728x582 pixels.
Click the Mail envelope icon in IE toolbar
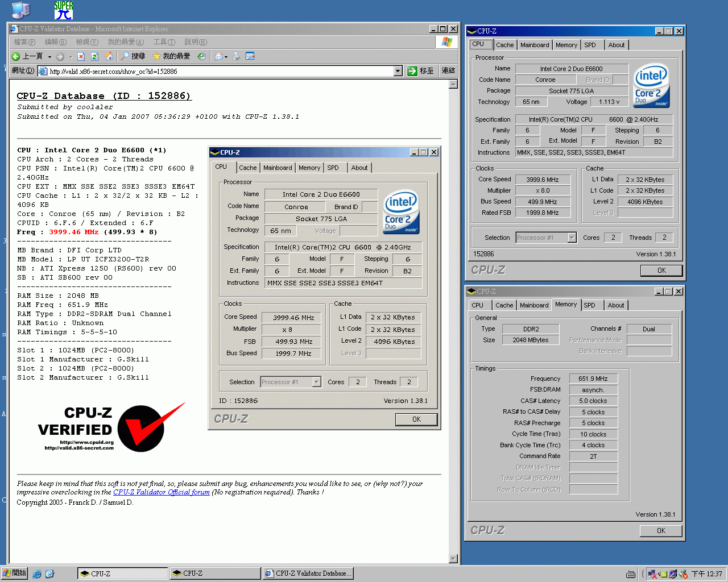pos(218,56)
